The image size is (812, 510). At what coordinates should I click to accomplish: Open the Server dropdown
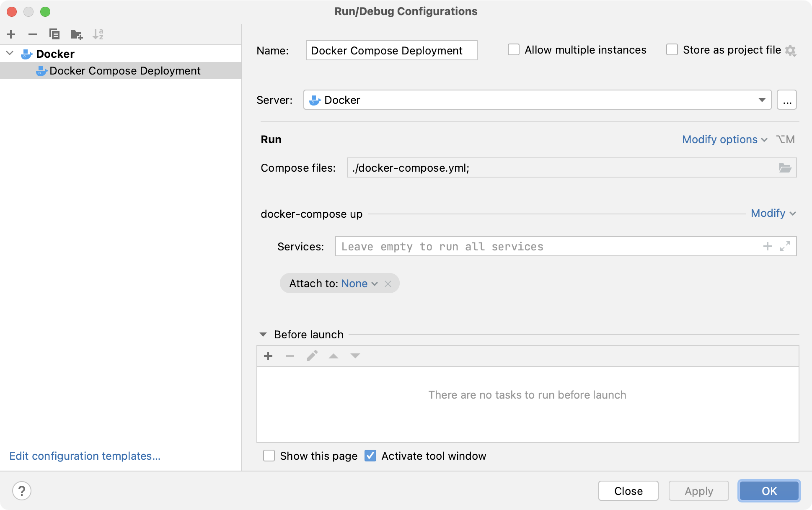(x=762, y=100)
